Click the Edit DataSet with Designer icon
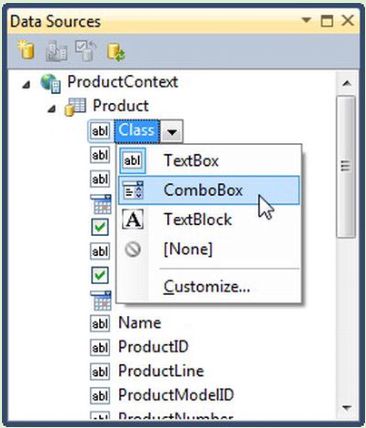Image resolution: width=366 pixels, height=428 pixels. pos(56,51)
